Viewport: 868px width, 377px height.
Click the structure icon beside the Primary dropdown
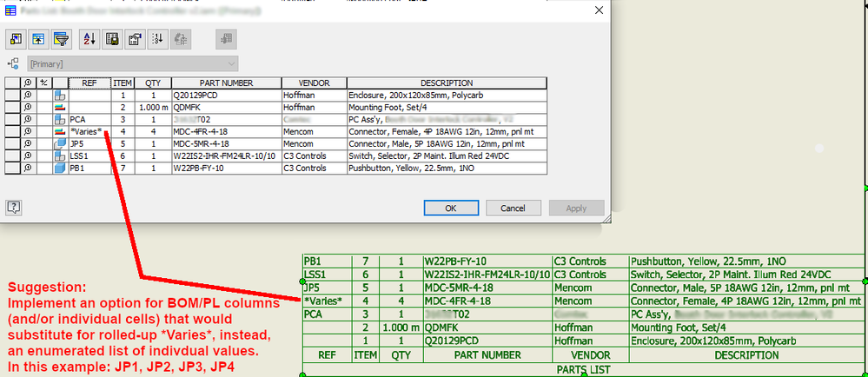point(13,63)
